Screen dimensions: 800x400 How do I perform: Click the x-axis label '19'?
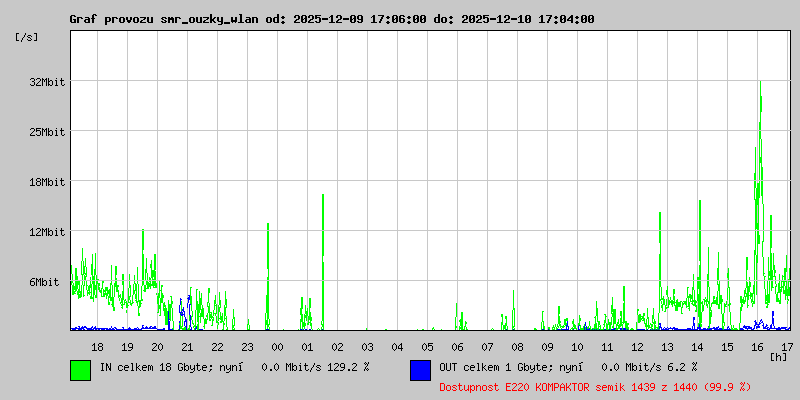[x=128, y=347]
